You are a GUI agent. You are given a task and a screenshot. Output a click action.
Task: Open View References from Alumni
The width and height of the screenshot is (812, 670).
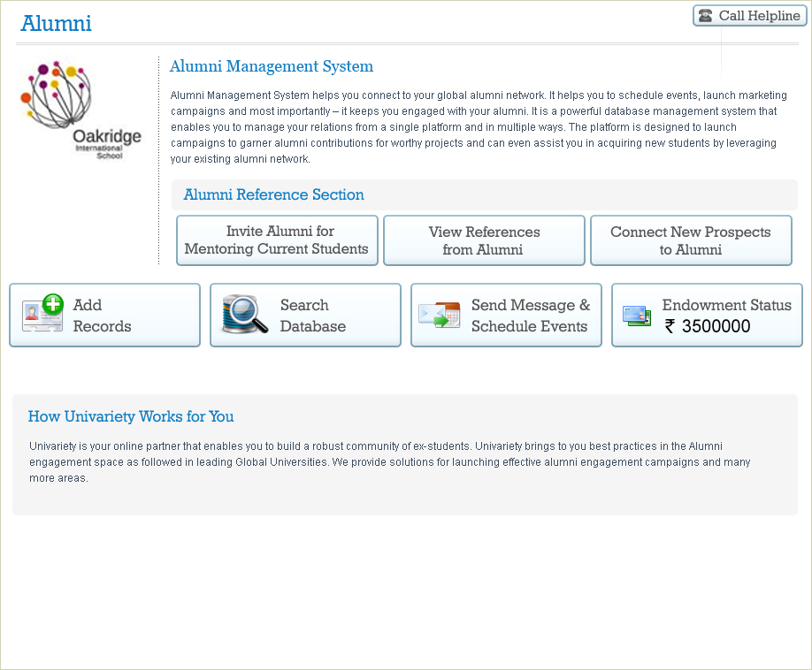pyautogui.click(x=484, y=240)
